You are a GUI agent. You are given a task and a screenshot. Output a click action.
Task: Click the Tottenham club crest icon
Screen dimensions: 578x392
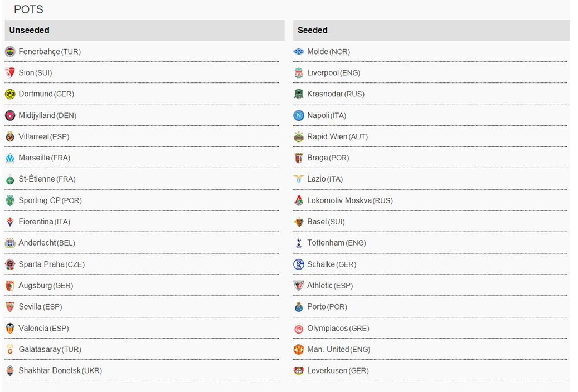(299, 243)
